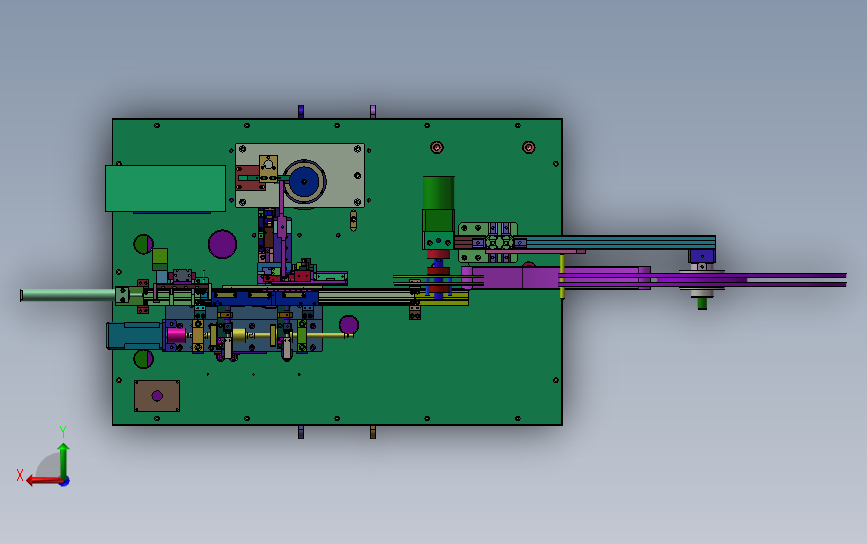
Task: Click the green Y axis arrow on triad
Action: (x=63, y=460)
